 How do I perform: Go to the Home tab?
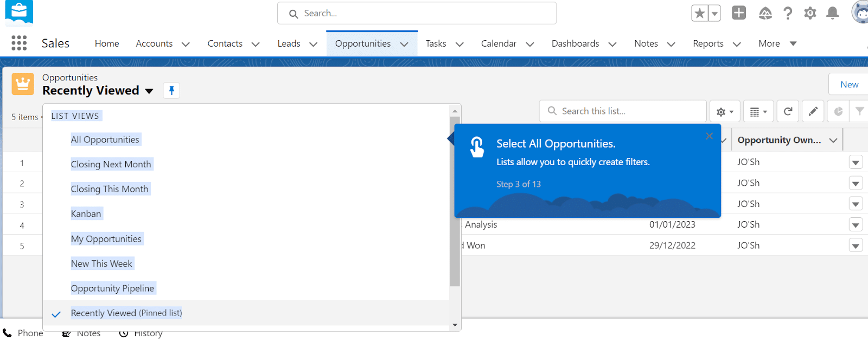click(107, 43)
